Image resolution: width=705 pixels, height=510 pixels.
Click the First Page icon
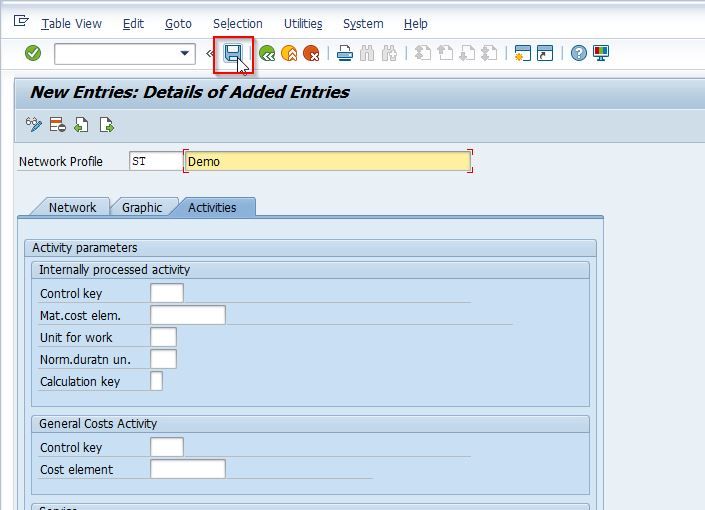(423, 54)
